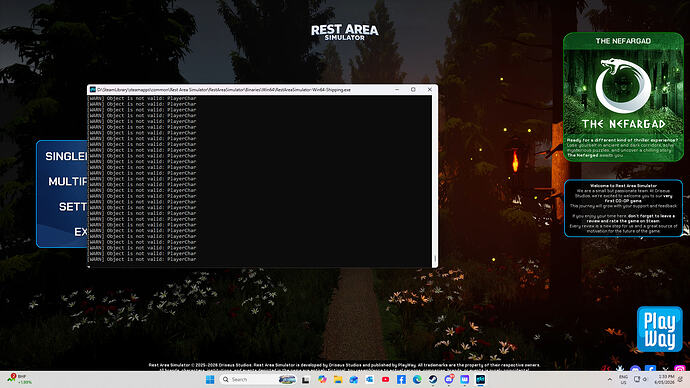Screen dimensions: 690x388
Task: Maximize the console window
Action: click(x=413, y=90)
